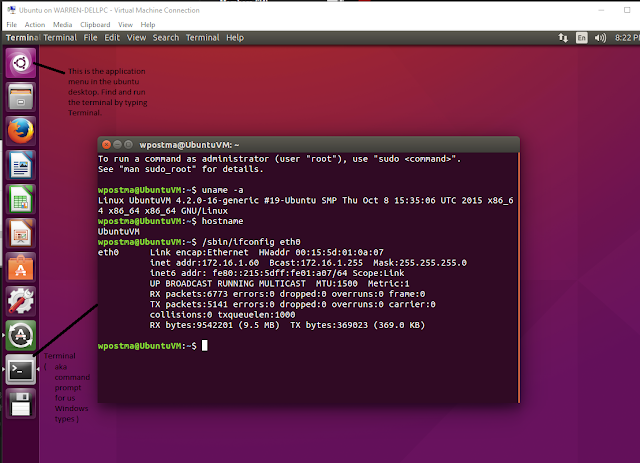Launch Ubuntu Software Center icon
The width and height of the screenshot is (640, 463).
[20, 267]
